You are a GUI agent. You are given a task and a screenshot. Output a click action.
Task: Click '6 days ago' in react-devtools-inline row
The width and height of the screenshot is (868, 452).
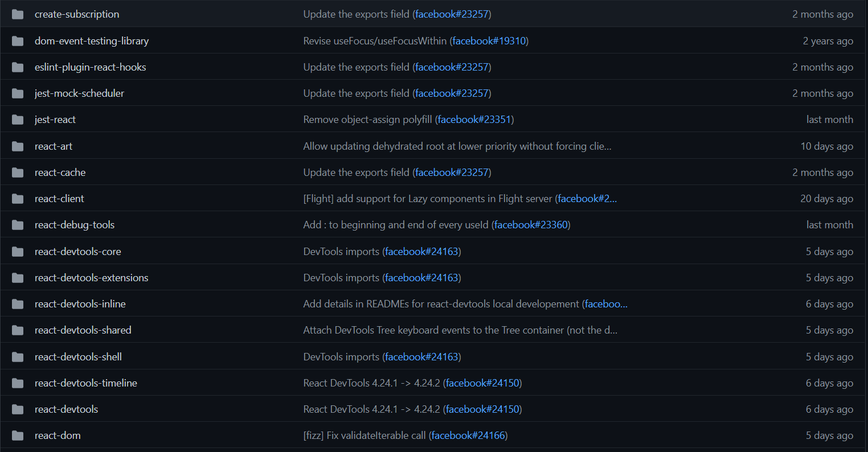830,304
